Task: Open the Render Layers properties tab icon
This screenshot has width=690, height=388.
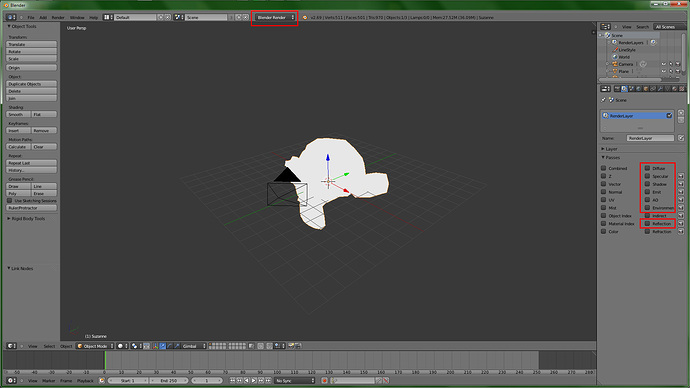Action: tap(624, 89)
